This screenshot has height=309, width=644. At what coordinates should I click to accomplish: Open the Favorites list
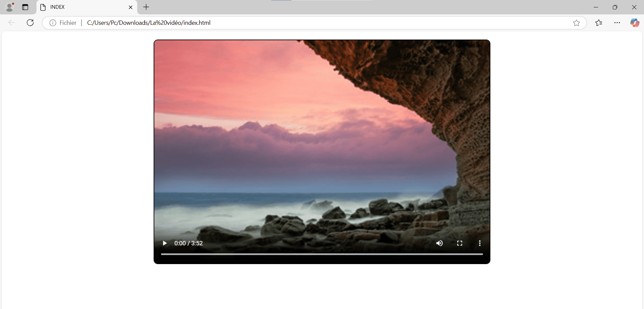[x=599, y=23]
